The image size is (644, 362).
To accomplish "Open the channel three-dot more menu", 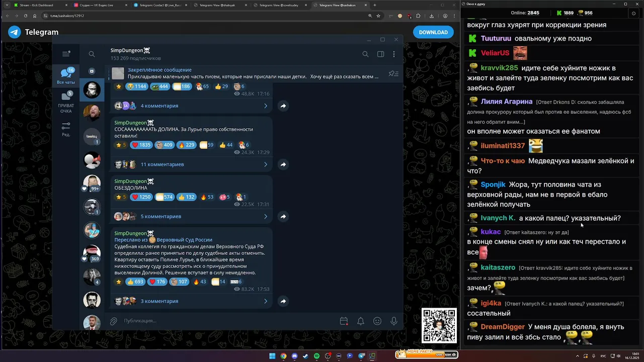I will [x=394, y=54].
